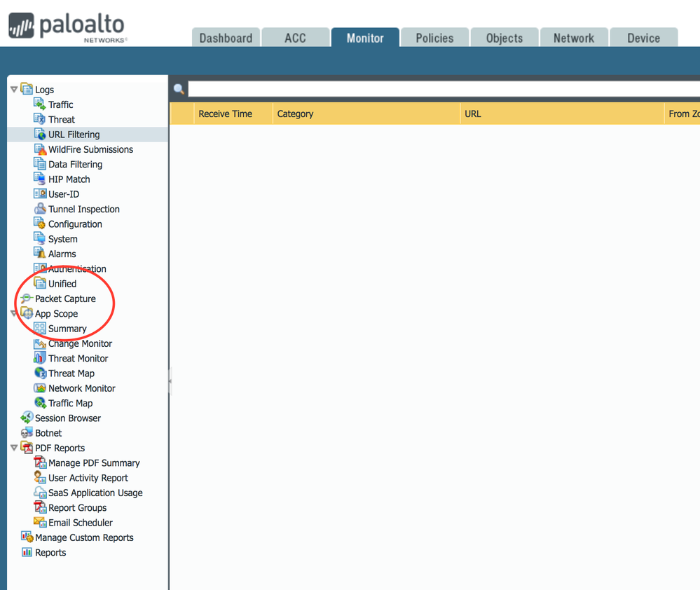Switch to the Network tab
Image resolution: width=700 pixels, height=590 pixels.
(574, 38)
